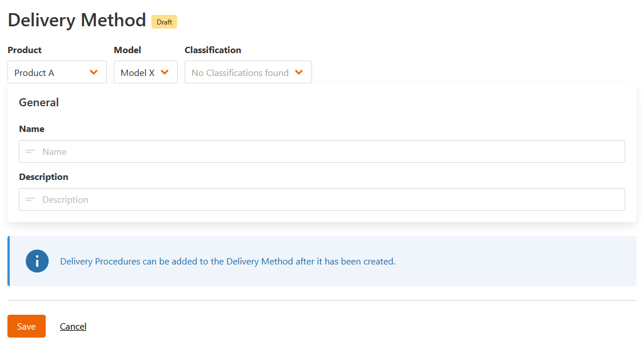Click the Classification column label
The width and height of the screenshot is (644, 341).
tap(213, 50)
